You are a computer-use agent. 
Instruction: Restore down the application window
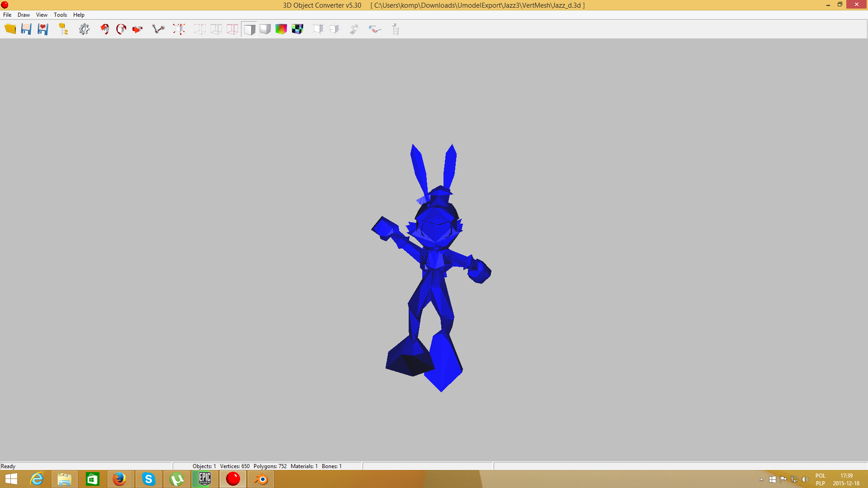pyautogui.click(x=840, y=5)
